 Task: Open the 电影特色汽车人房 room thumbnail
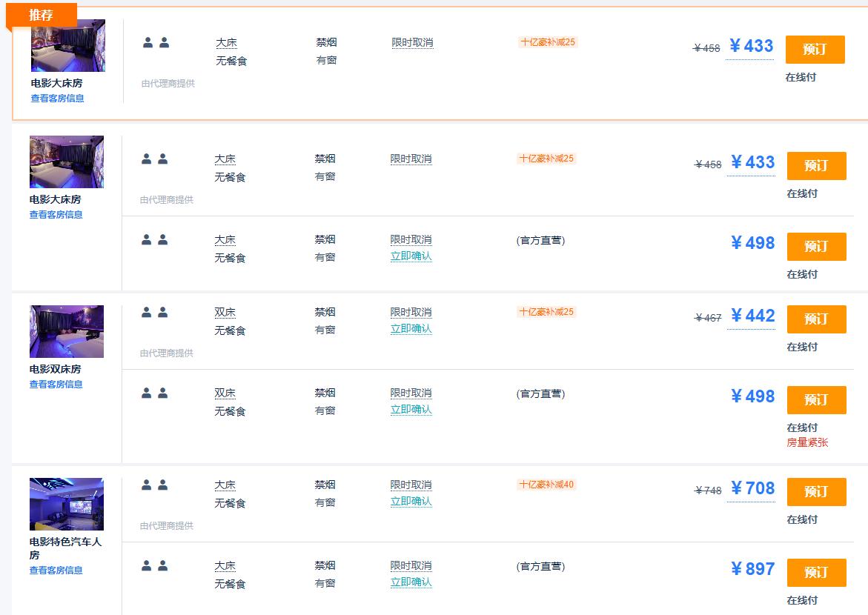[67, 504]
